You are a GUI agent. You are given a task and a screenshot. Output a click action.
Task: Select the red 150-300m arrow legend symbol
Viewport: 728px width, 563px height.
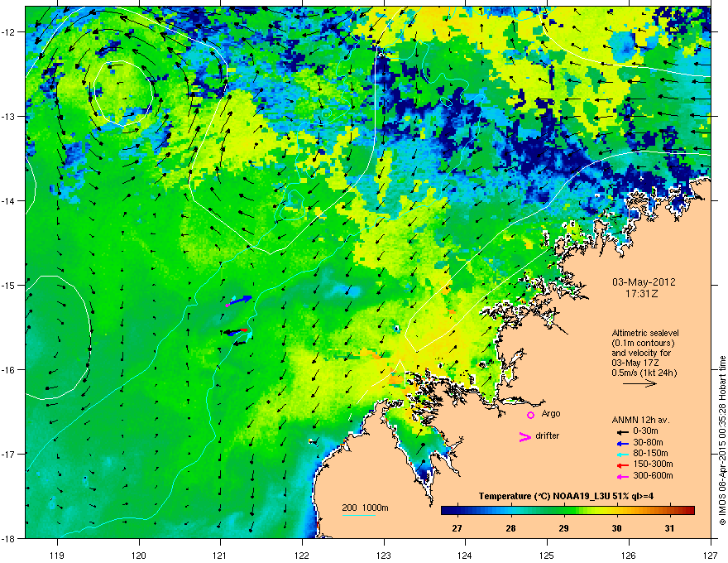point(623,465)
